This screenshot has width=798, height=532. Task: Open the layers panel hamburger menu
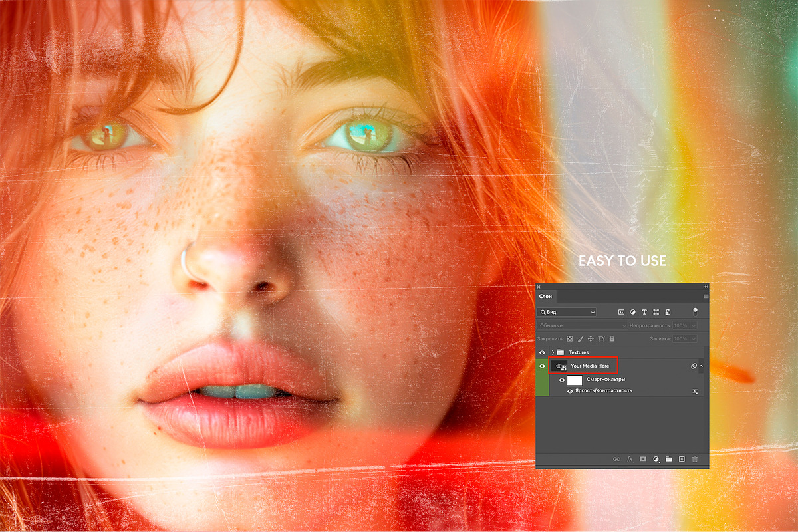pos(706,297)
